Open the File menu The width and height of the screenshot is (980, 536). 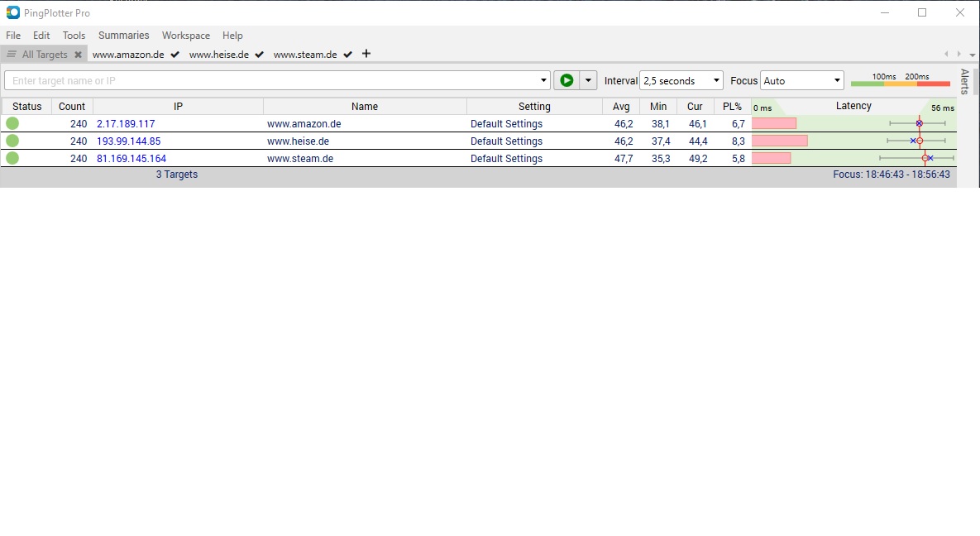click(13, 36)
